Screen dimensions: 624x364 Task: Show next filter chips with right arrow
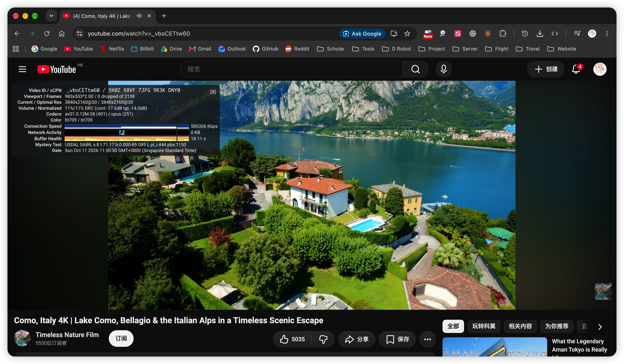point(600,327)
